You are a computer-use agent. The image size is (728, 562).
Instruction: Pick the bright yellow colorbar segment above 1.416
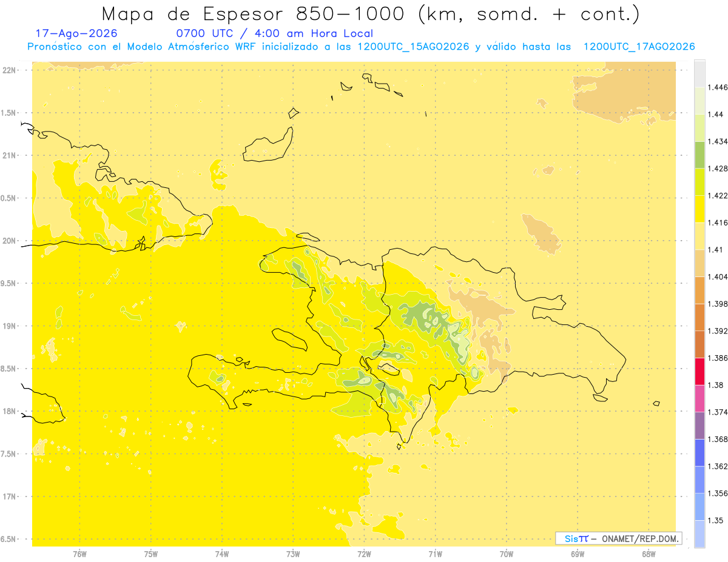[x=699, y=209]
